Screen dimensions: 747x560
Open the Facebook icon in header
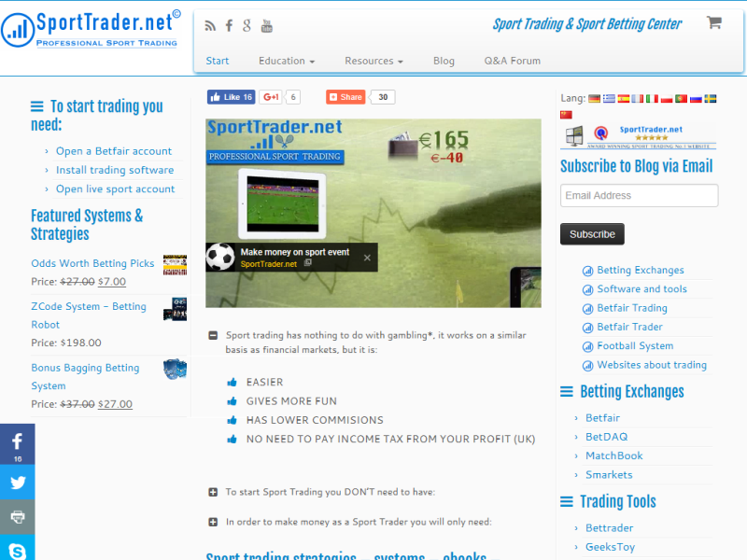229,26
